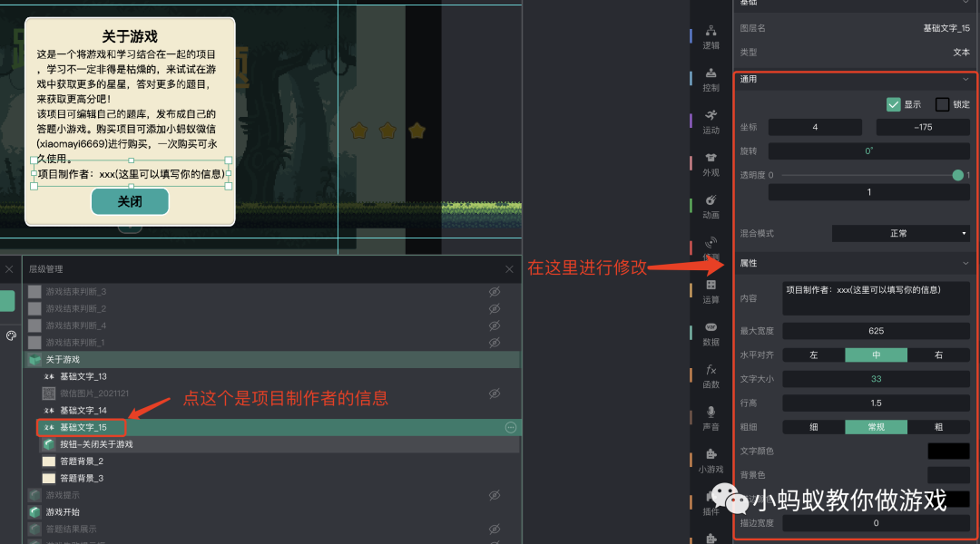Set horizontal alignment to 右

[939, 355]
